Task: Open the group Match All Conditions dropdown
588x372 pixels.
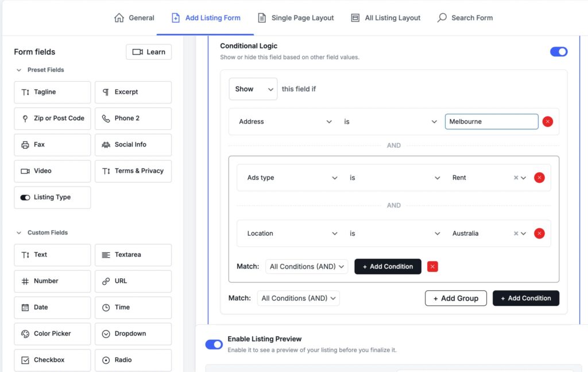Action: (x=307, y=266)
